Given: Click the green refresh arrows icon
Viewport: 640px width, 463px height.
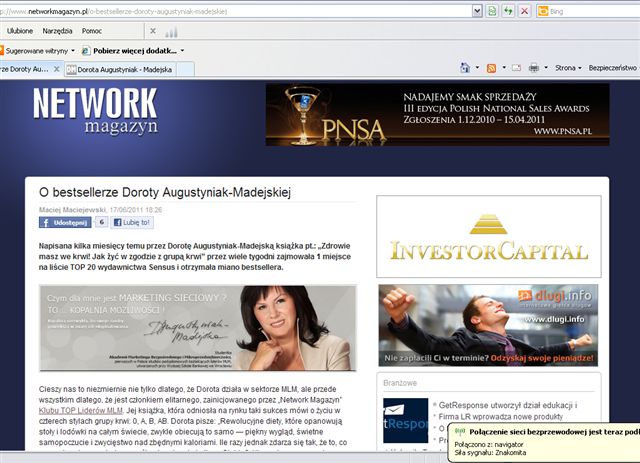Looking at the screenshot, I should (x=508, y=11).
